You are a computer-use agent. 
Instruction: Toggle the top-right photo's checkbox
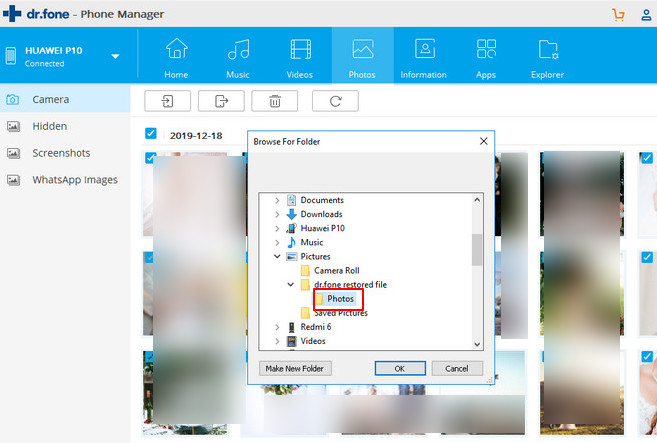647,158
